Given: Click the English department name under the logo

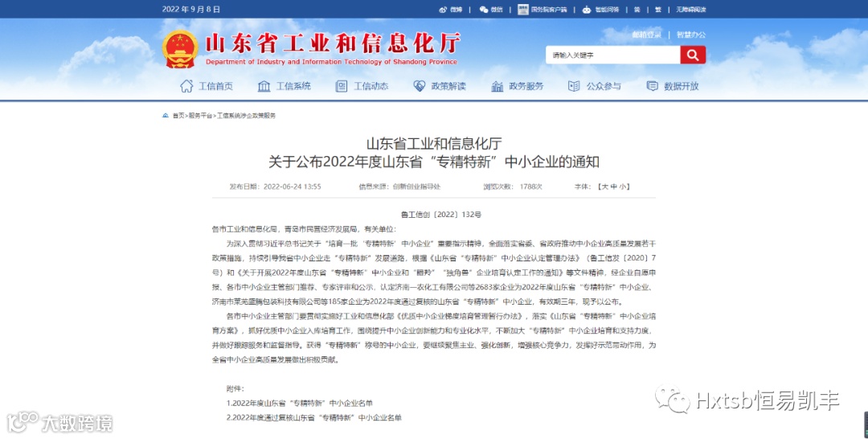Looking at the screenshot, I should click(x=331, y=62).
